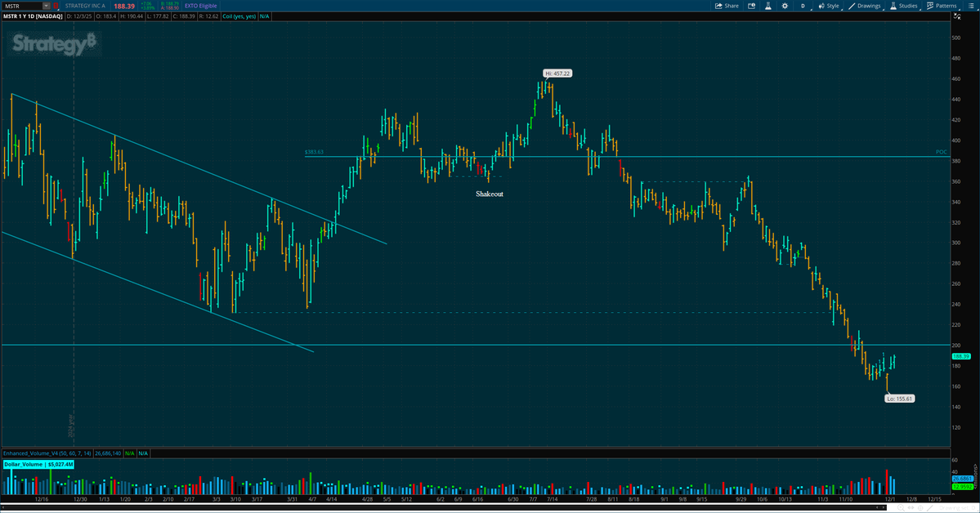Click the horizontal chart scrollbar
Viewport: 980px width, 513px height.
pyautogui.click(x=444, y=507)
